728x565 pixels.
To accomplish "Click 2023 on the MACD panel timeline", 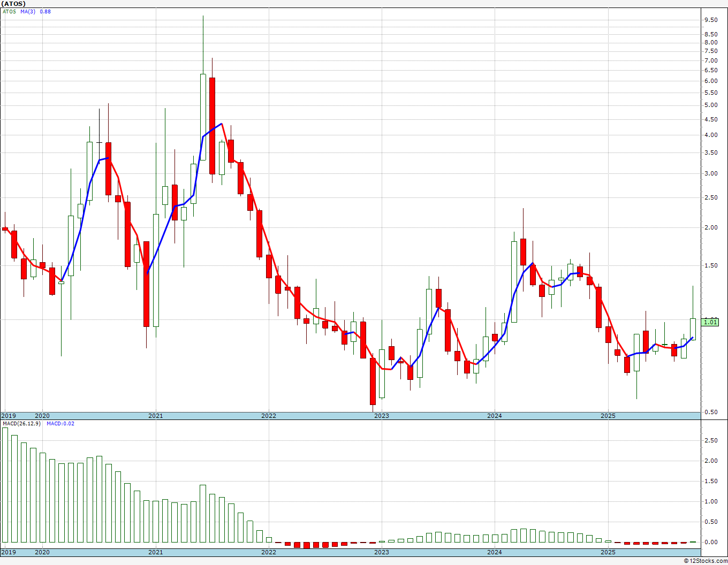I will click(382, 552).
